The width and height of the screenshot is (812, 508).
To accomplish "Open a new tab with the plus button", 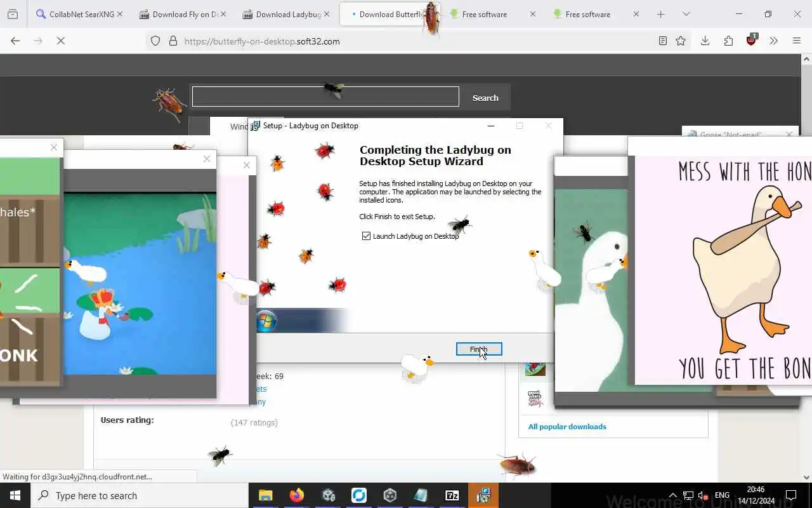I will click(x=660, y=14).
